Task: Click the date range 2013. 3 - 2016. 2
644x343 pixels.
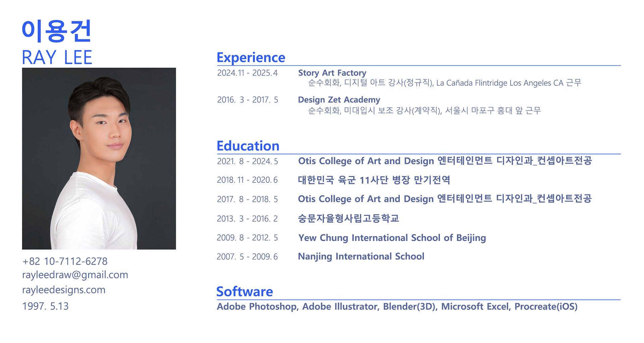Action: click(x=247, y=219)
